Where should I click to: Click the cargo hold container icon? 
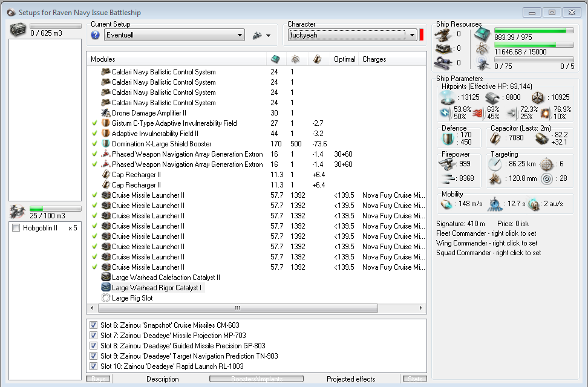[18, 29]
